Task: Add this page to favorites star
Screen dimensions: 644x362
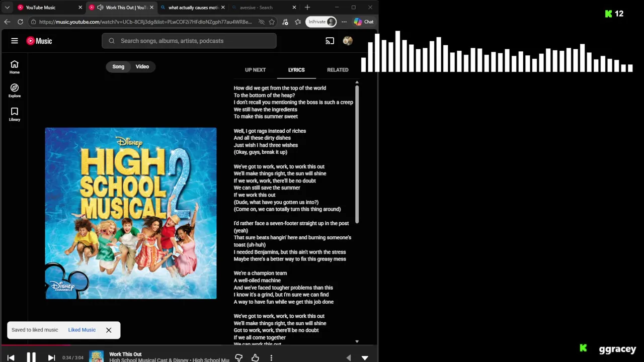Action: click(x=272, y=22)
